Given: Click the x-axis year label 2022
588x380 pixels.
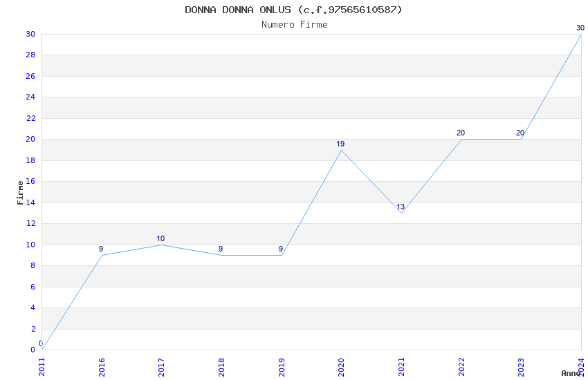Looking at the screenshot, I should click(461, 368).
